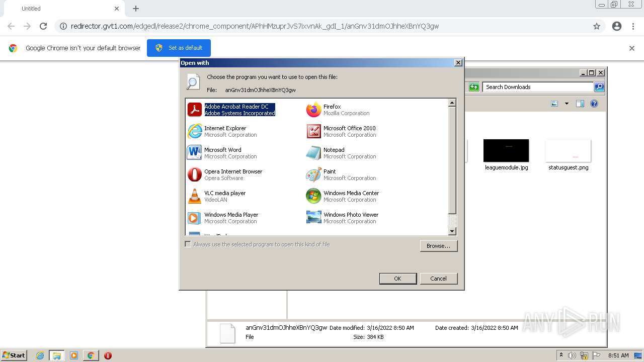Click Cancel in Open with dialog

[x=438, y=279]
